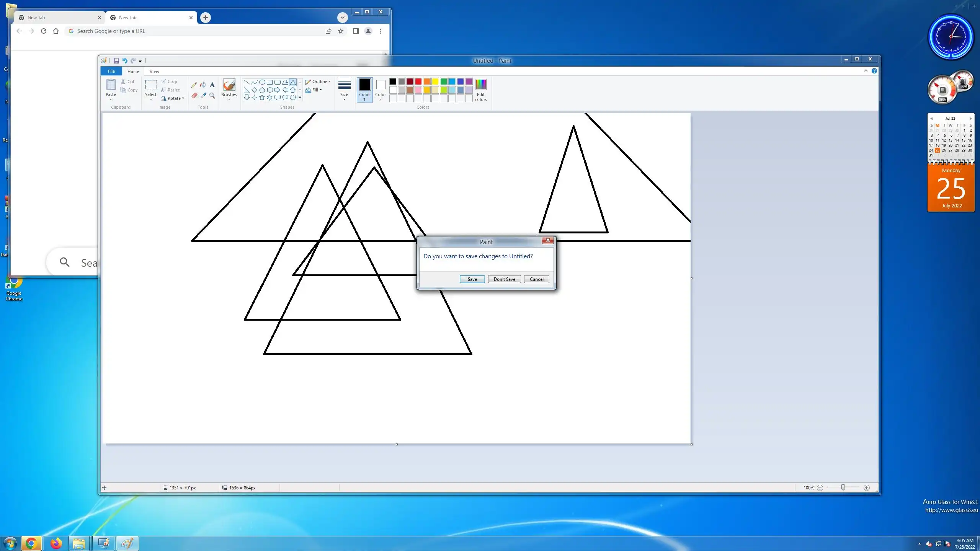Image resolution: width=980 pixels, height=551 pixels.
Task: Select the Color picker eyedropper
Action: click(x=203, y=96)
